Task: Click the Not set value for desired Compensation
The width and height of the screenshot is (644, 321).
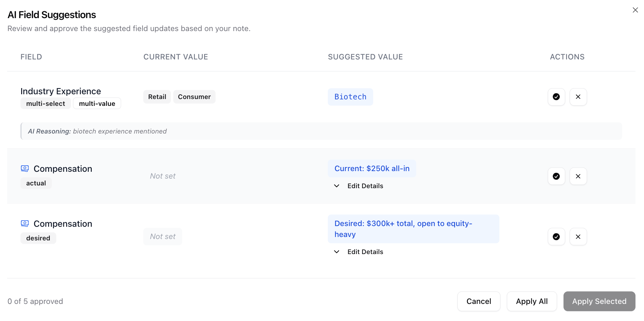Action: pos(163,237)
